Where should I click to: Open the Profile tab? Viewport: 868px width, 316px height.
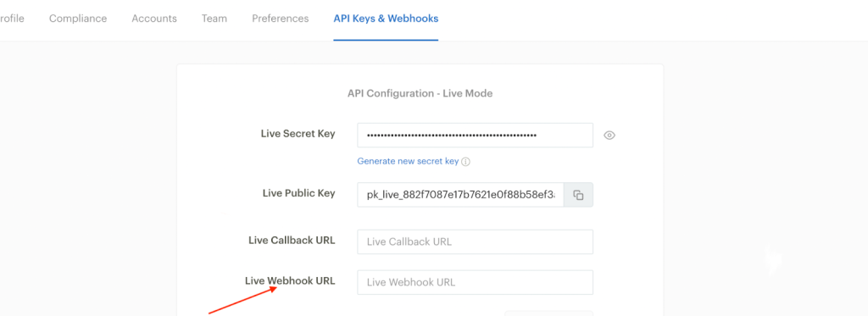[12, 19]
